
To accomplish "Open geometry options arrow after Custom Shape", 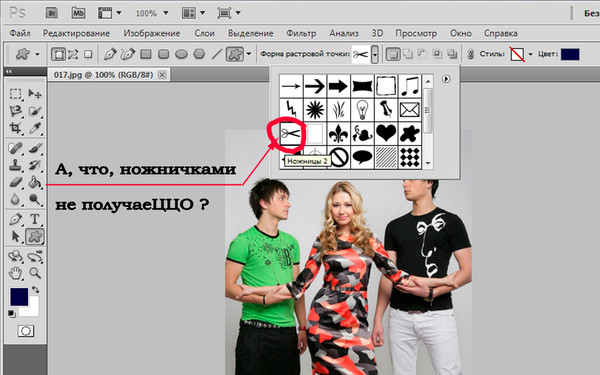I will pos(249,54).
